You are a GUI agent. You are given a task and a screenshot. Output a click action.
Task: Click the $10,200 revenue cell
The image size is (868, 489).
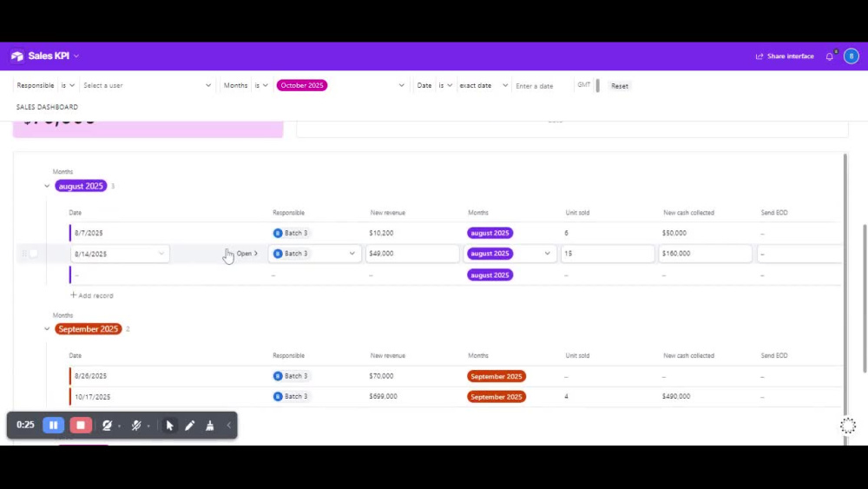[x=381, y=233]
